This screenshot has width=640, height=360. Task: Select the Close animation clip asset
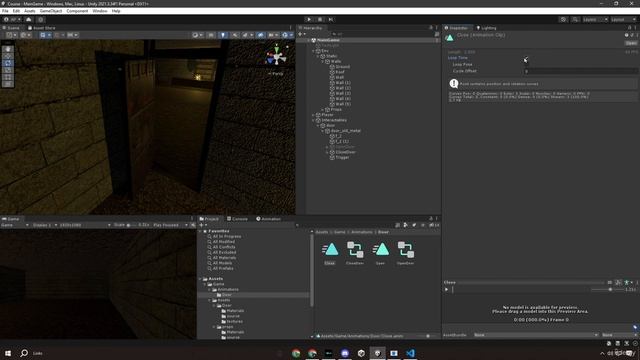(x=330, y=253)
